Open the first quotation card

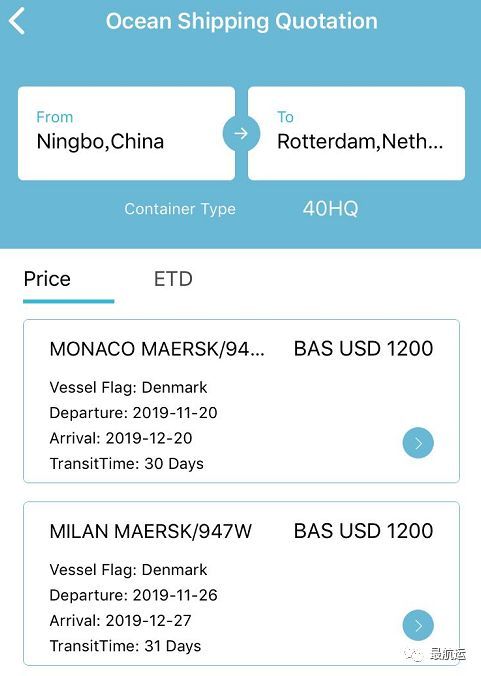[241, 401]
